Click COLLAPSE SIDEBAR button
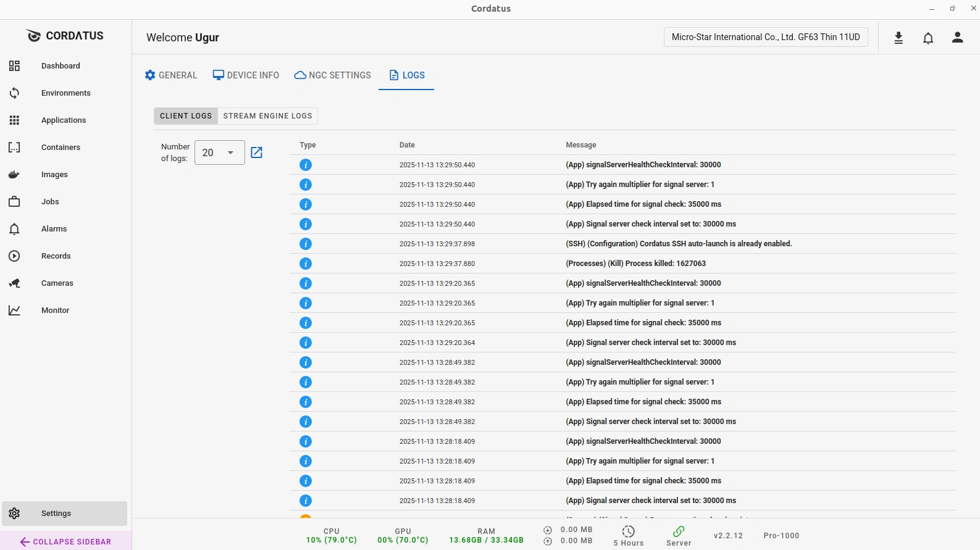Screen dimensions: 980x550 pos(65,541)
